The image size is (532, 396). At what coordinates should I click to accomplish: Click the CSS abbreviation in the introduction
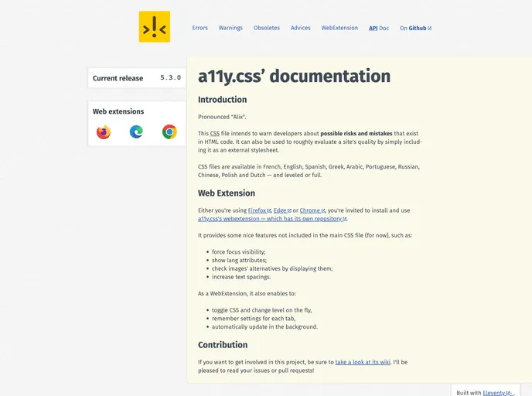(x=215, y=134)
